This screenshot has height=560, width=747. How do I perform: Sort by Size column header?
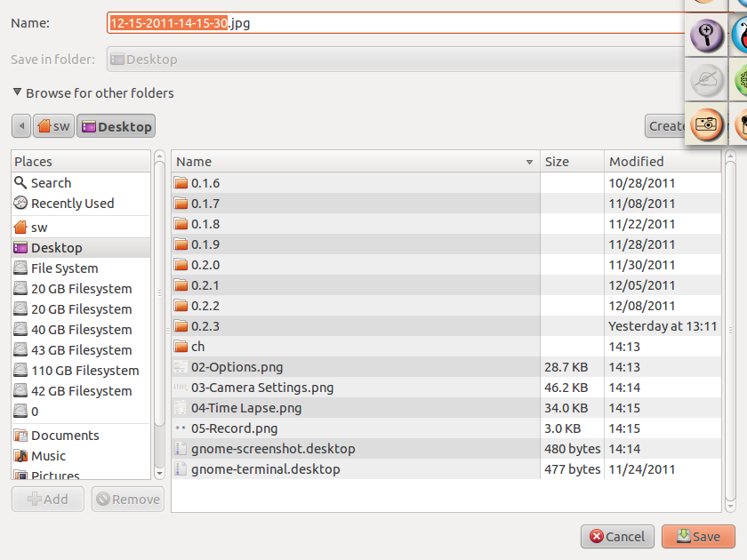(572, 162)
